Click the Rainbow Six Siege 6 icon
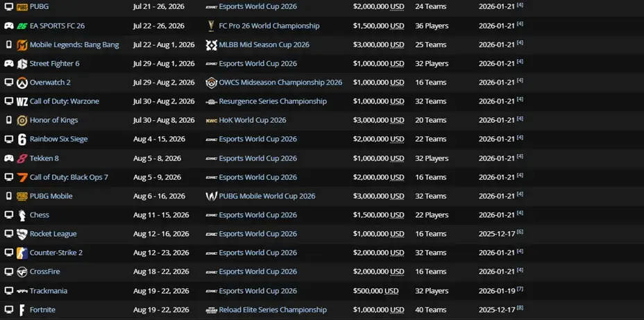Viewport: 644px width, 320px height. point(22,140)
